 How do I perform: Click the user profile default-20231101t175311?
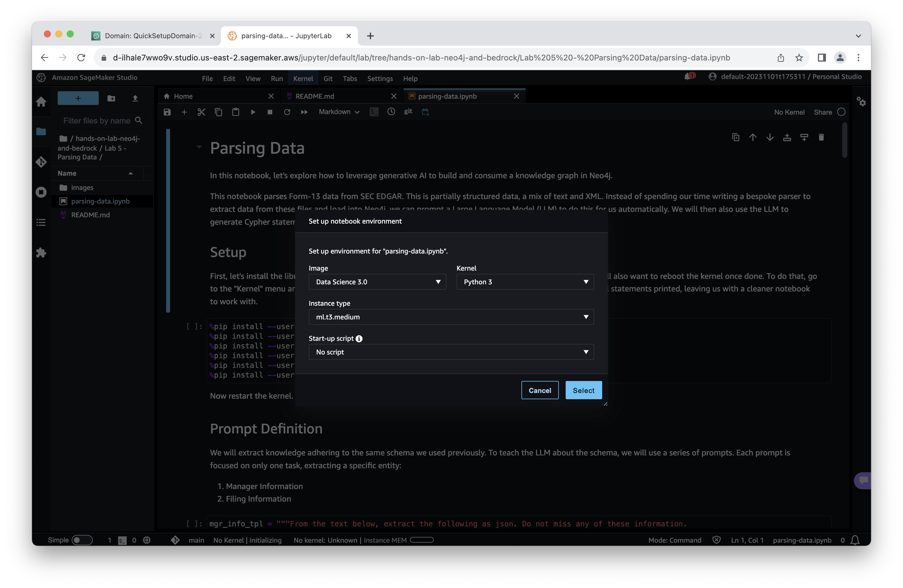pyautogui.click(x=785, y=77)
